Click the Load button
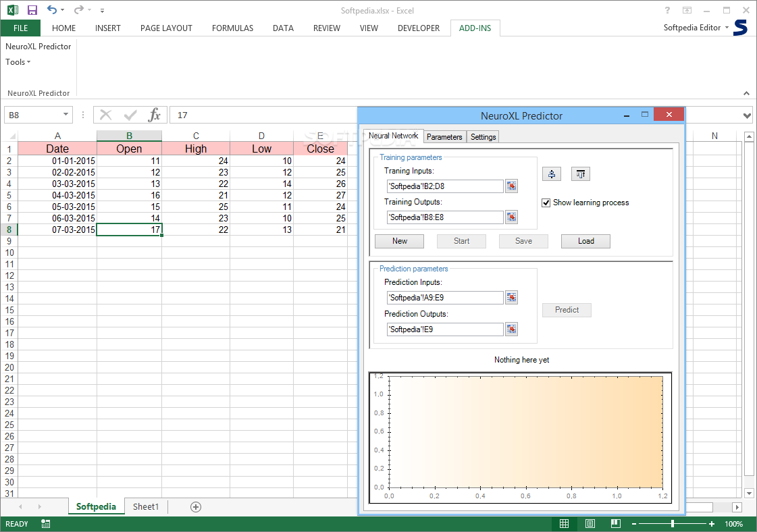This screenshot has height=532, width=757. (x=585, y=241)
